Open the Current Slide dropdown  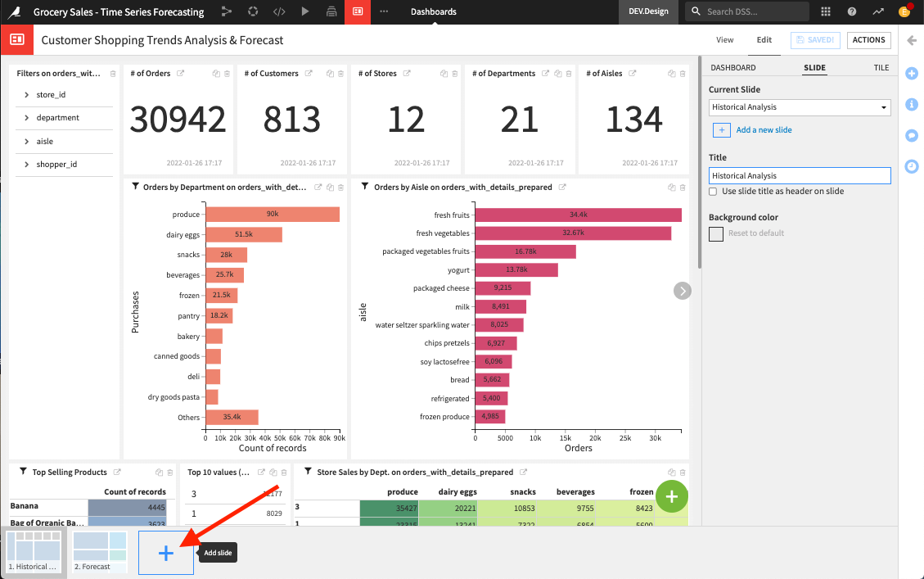click(x=799, y=107)
